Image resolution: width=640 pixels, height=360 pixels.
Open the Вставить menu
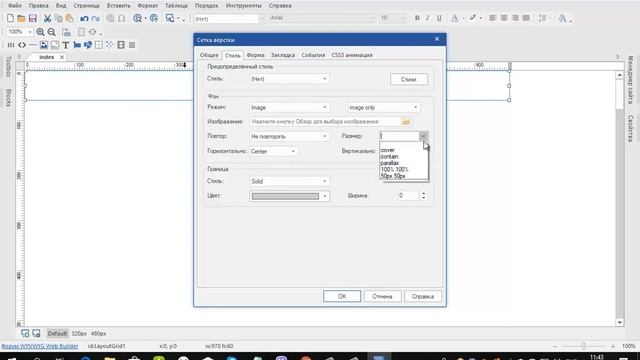coord(118,6)
